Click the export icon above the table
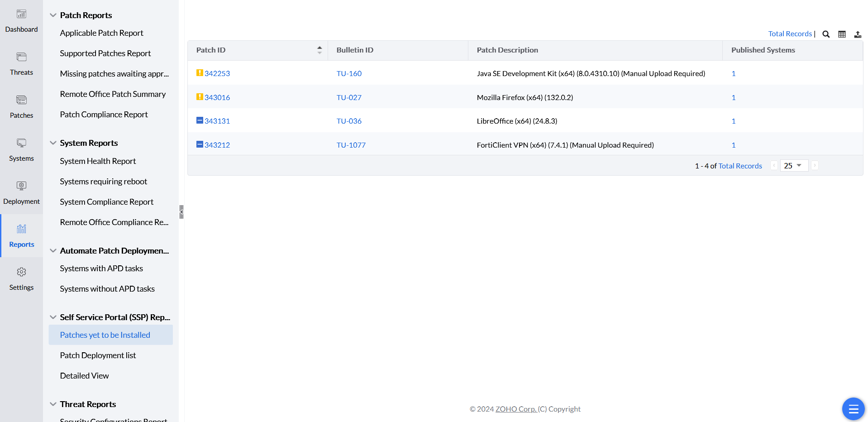This screenshot has height=422, width=868. click(858, 34)
